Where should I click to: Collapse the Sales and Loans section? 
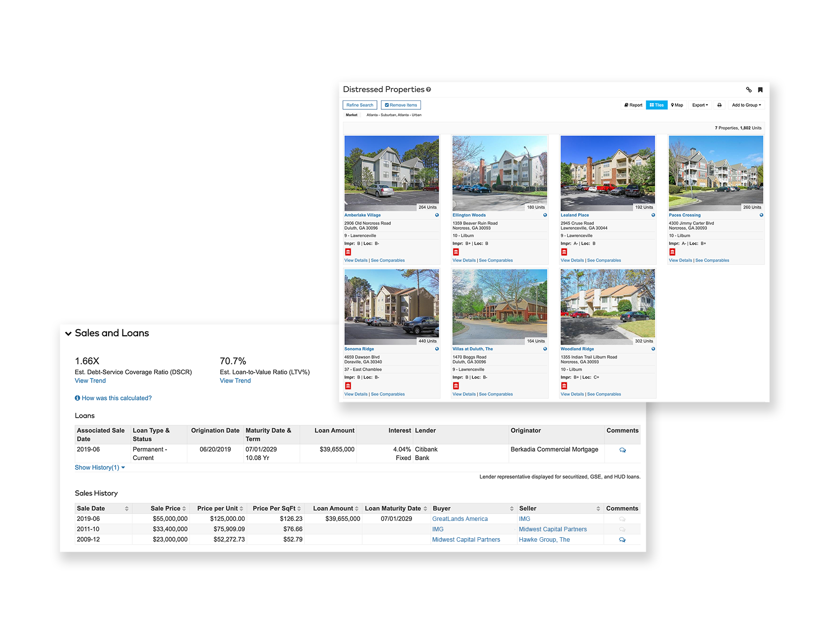(x=69, y=334)
